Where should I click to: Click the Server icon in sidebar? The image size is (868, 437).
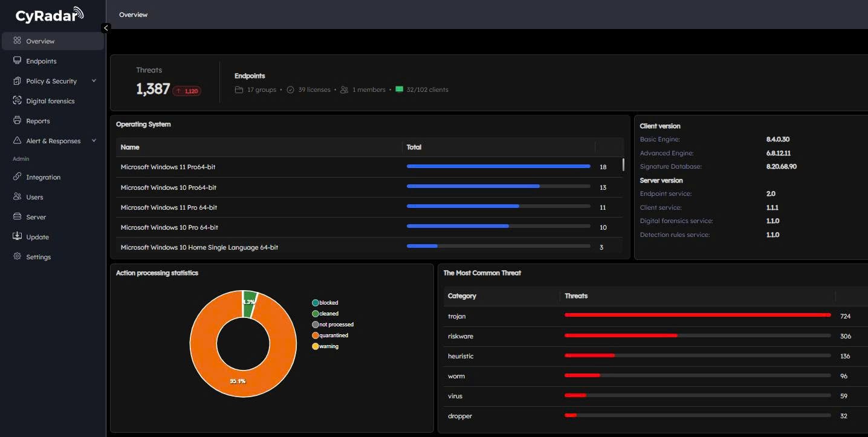click(17, 217)
